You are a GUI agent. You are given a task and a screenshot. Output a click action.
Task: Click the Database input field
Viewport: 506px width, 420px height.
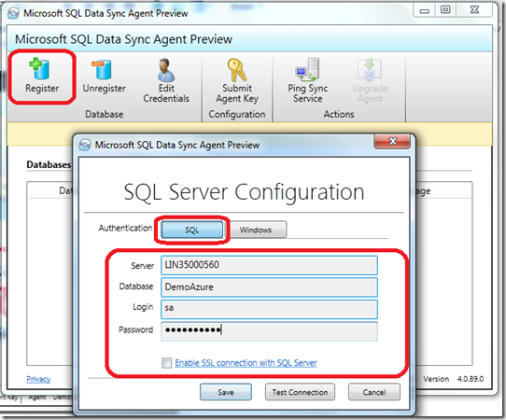pyautogui.click(x=269, y=287)
